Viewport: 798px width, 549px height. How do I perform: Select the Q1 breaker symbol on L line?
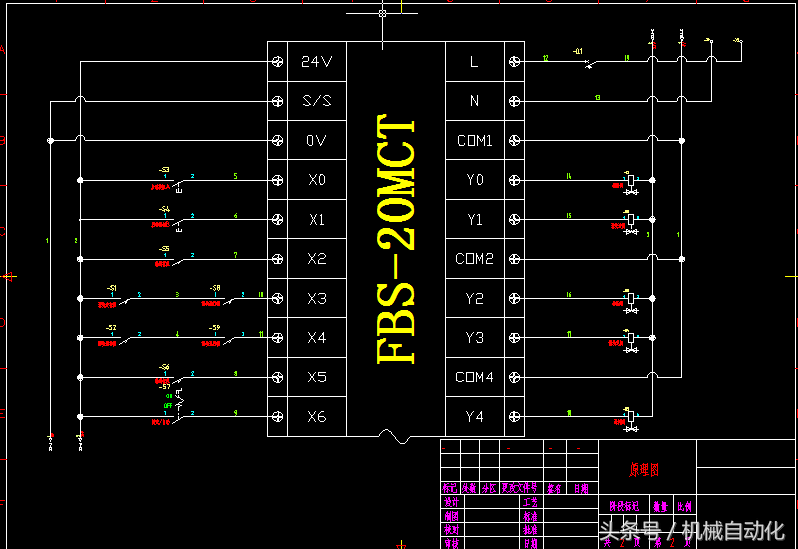point(588,63)
